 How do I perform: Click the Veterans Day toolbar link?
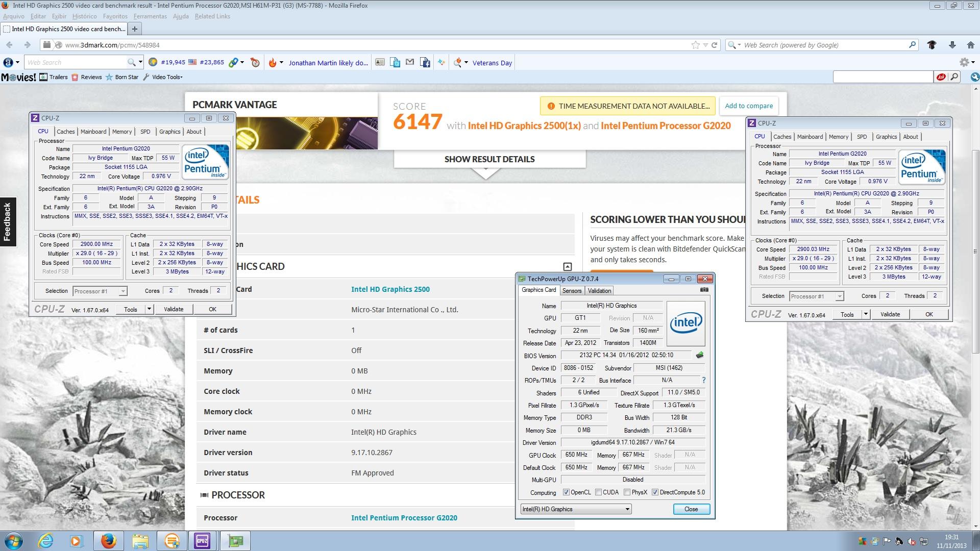[492, 63]
